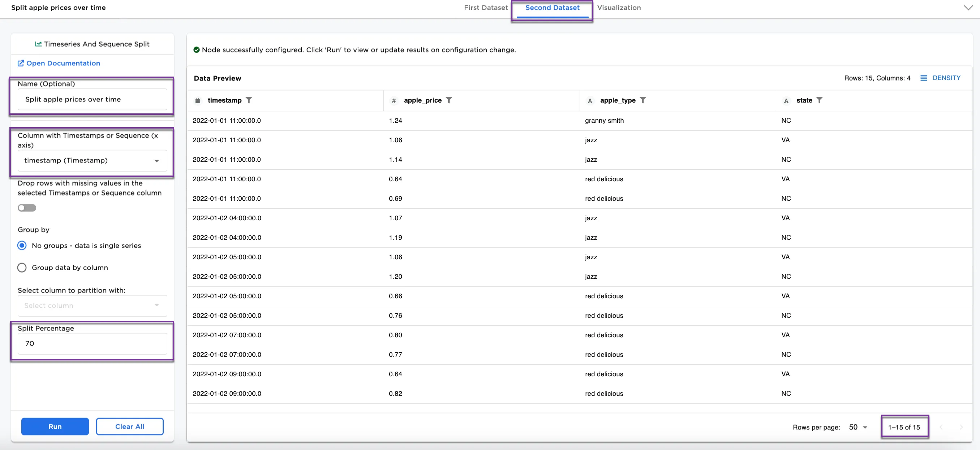Click the state column filter icon
Screen dimensions: 980x450
point(820,100)
